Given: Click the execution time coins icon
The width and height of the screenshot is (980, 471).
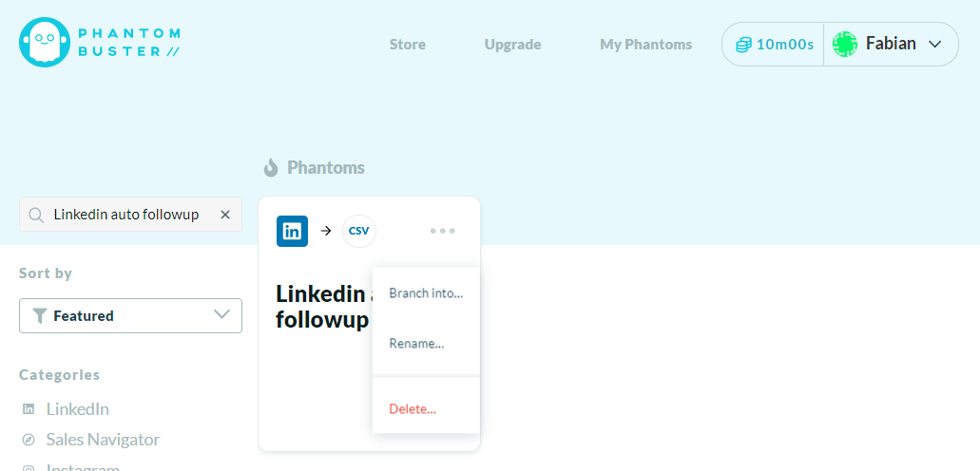Looking at the screenshot, I should point(743,45).
